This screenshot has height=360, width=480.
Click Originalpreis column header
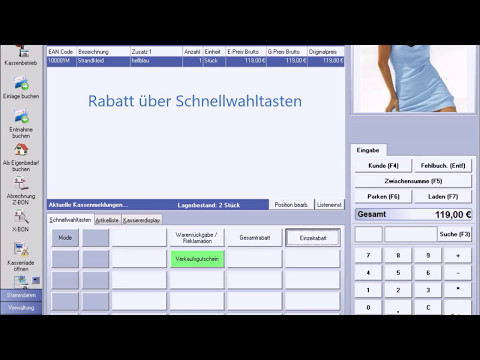point(325,52)
